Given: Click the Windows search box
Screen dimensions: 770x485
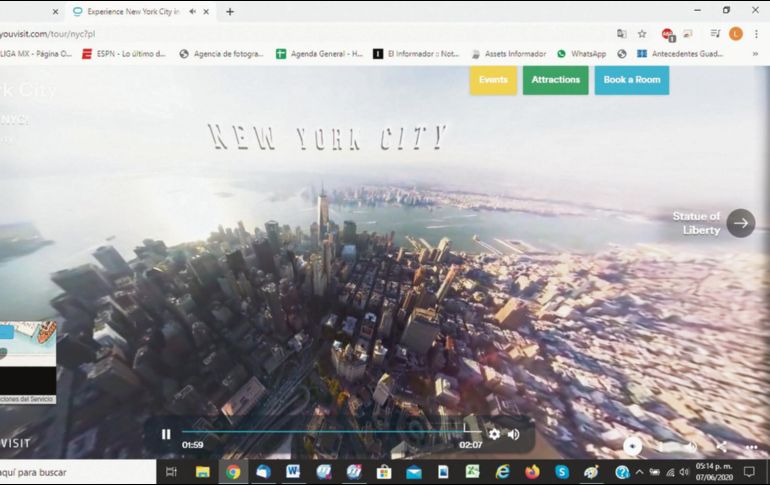Looking at the screenshot, I should tap(78, 472).
